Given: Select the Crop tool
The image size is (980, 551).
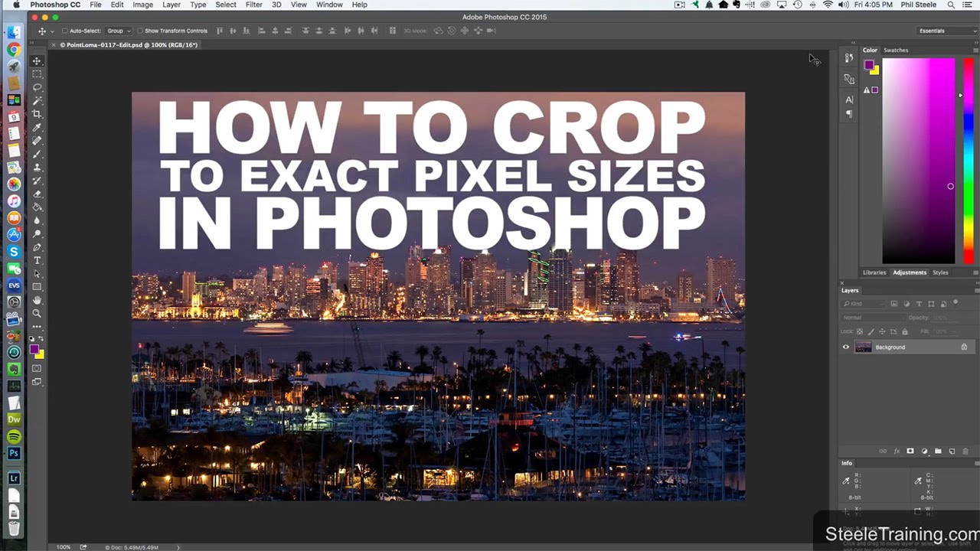Looking at the screenshot, I should pyautogui.click(x=37, y=114).
